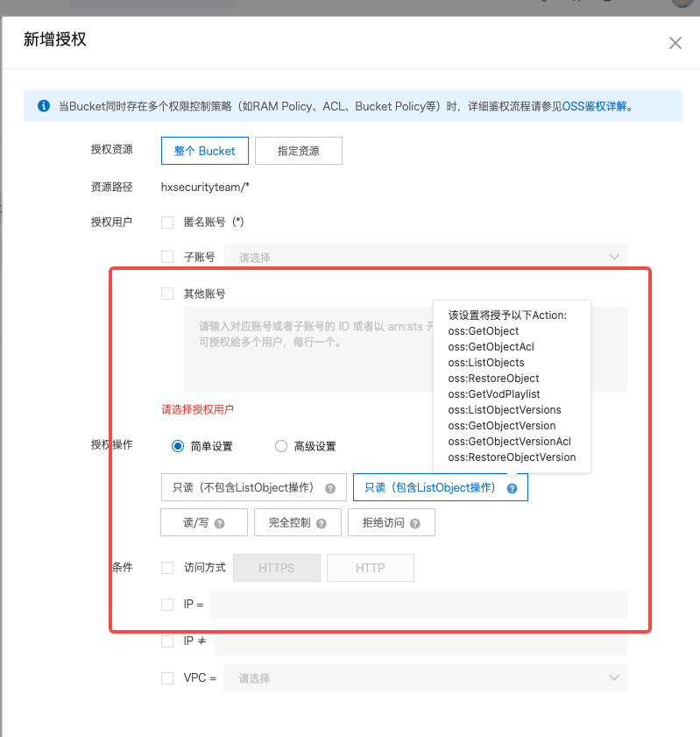Image resolution: width=700 pixels, height=737 pixels.
Task: Enable the 匿名账号 (*) checkbox
Action: pos(167,223)
